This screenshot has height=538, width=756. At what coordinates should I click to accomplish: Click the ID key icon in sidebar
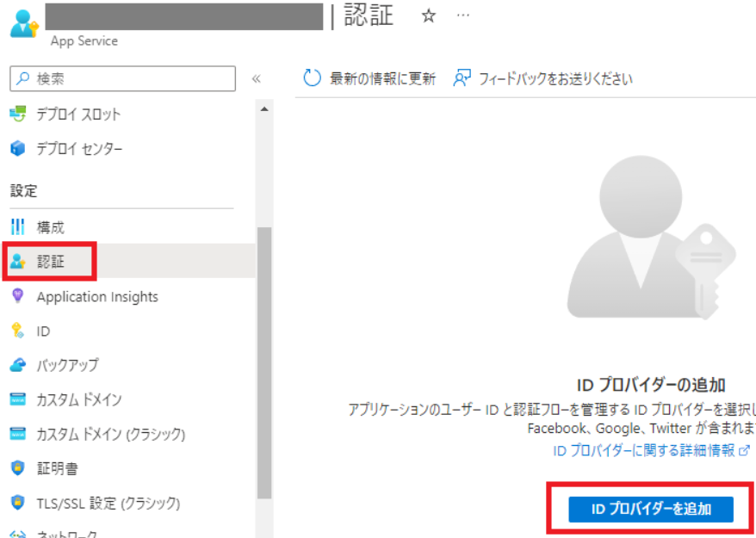[18, 331]
